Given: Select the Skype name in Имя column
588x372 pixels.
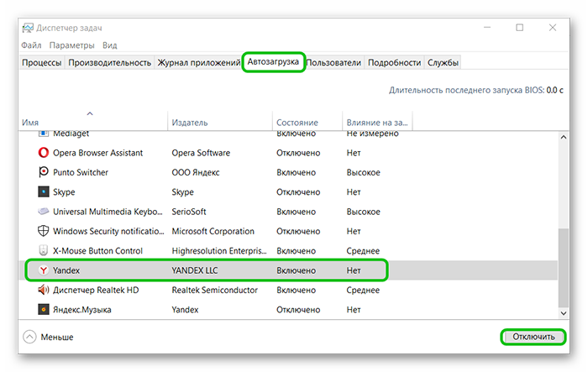Looking at the screenshot, I should click(64, 192).
